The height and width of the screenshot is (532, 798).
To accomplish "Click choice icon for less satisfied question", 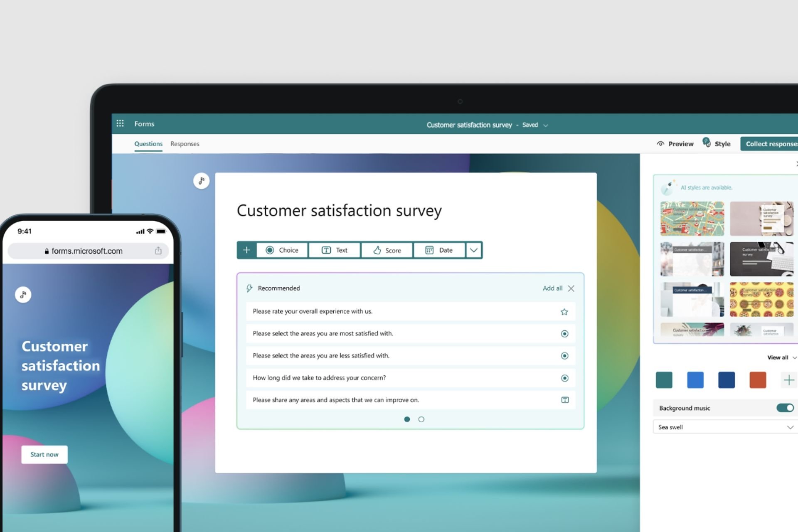I will pyautogui.click(x=564, y=356).
